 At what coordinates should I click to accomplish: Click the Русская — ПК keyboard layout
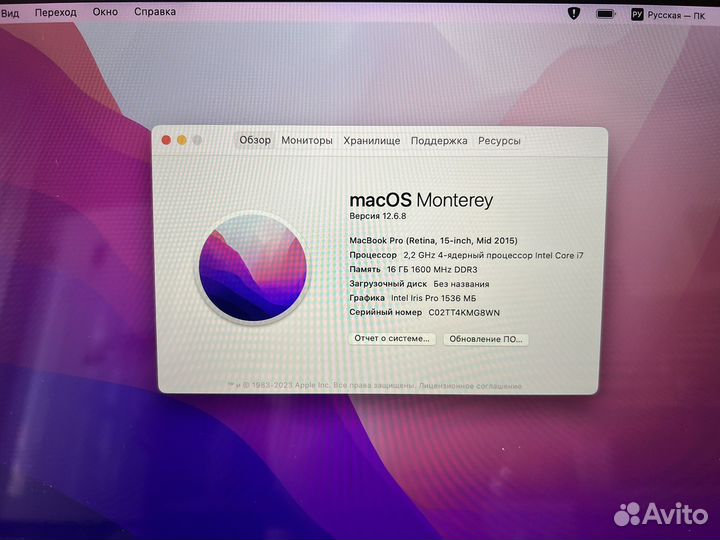676,16
